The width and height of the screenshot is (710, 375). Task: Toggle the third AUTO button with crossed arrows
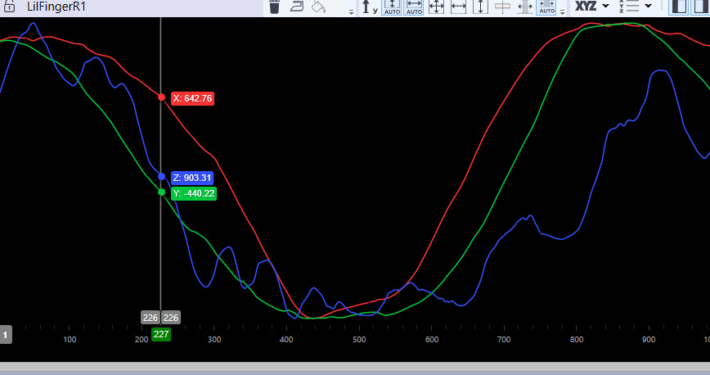pos(547,7)
